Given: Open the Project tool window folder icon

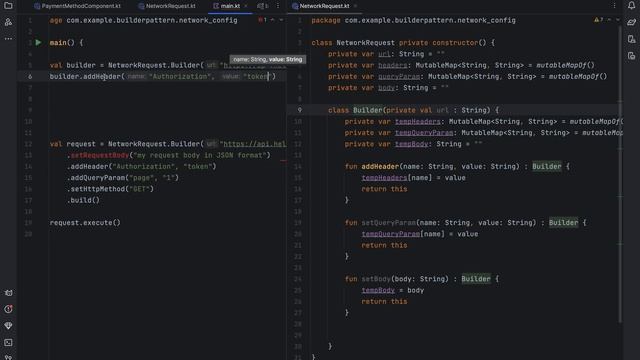Looking at the screenshot, I should 8,6.
